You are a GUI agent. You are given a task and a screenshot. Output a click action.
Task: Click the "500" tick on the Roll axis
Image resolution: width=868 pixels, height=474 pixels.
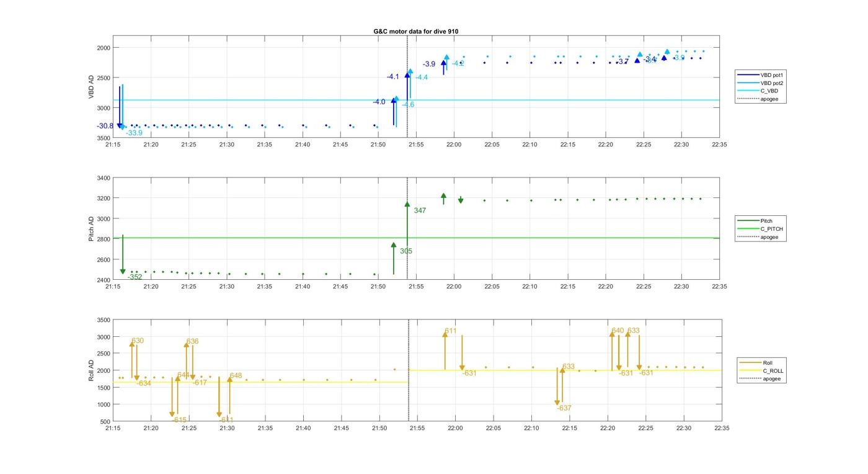(x=105, y=422)
